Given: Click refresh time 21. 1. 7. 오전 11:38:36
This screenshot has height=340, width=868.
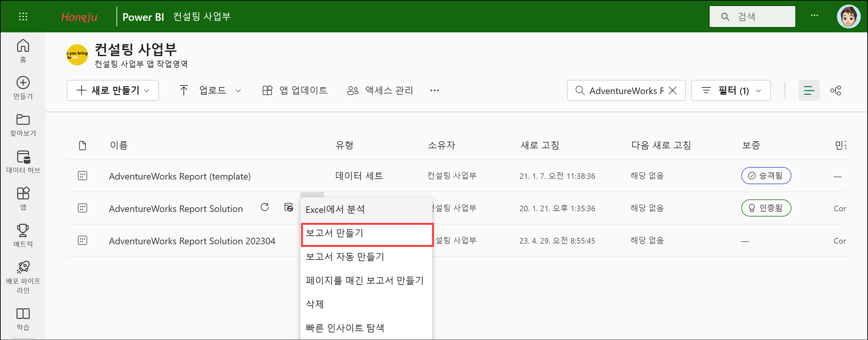Looking at the screenshot, I should 557,176.
